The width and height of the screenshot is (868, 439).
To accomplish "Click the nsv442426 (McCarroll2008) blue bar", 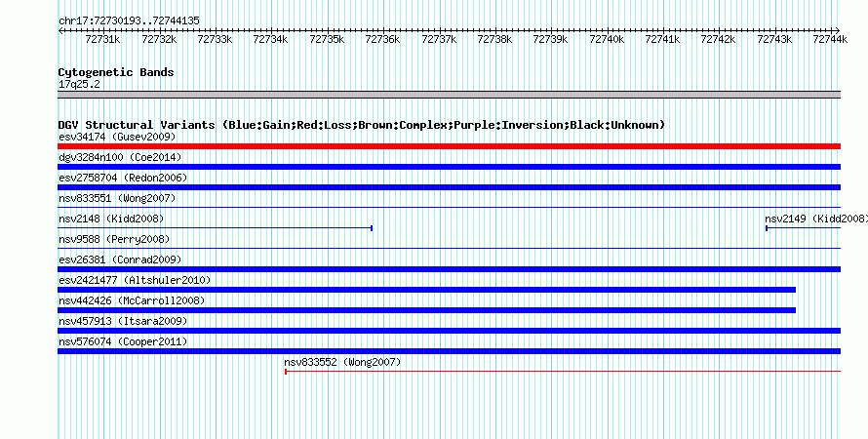I will tap(427, 310).
